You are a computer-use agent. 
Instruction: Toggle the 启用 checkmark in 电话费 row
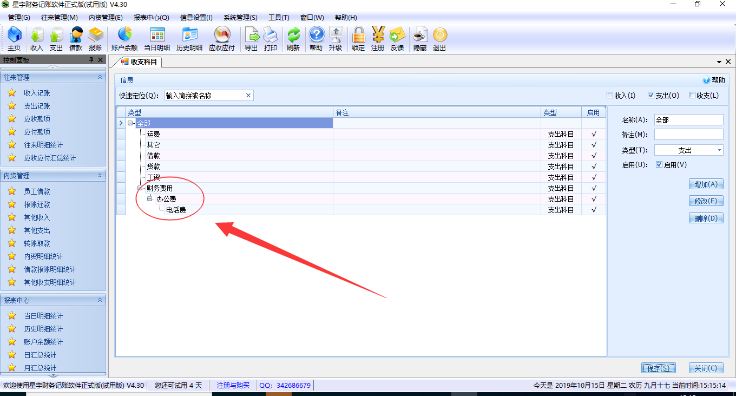point(594,210)
